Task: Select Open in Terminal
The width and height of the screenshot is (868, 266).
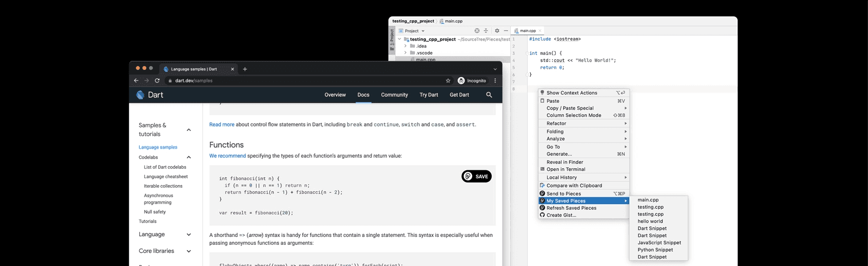Action: click(584, 170)
